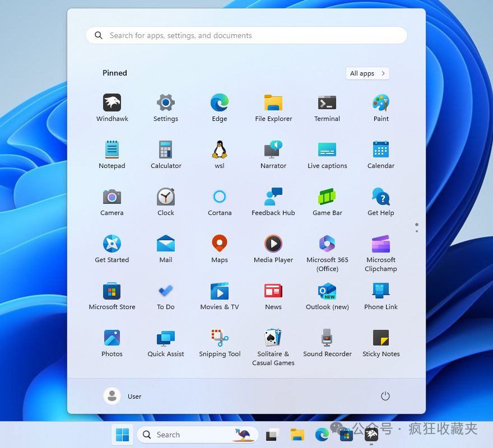
Task: Start the wsl Linux environment
Action: (219, 150)
